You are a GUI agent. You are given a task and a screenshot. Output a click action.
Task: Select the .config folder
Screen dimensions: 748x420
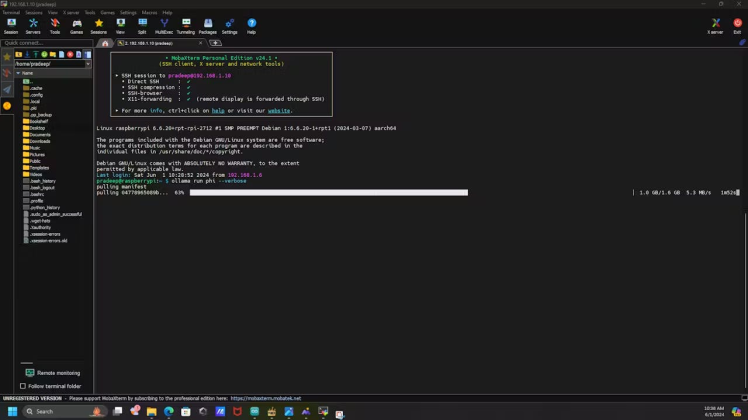click(37, 95)
